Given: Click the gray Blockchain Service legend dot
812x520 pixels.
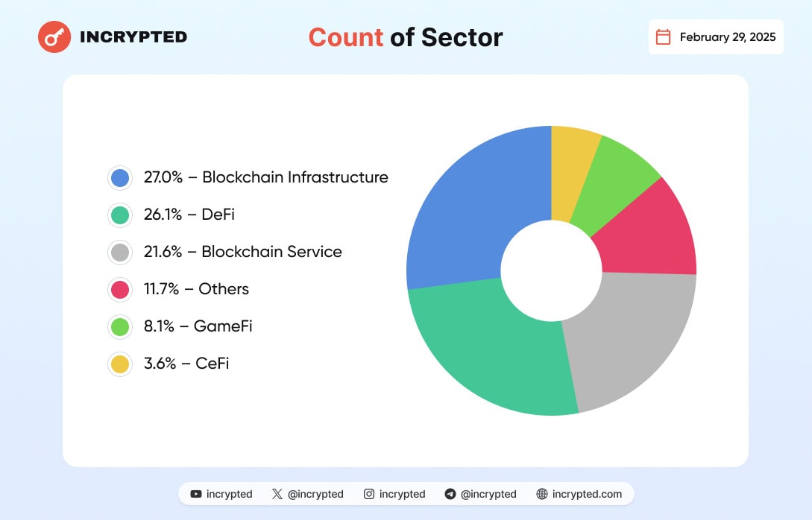Looking at the screenshot, I should coord(120,252).
